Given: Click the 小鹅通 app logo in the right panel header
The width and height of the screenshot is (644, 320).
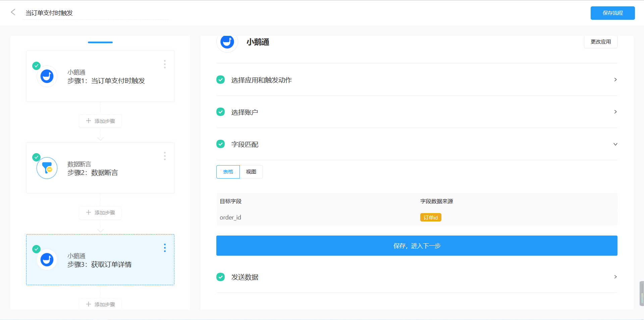Looking at the screenshot, I should [x=227, y=42].
